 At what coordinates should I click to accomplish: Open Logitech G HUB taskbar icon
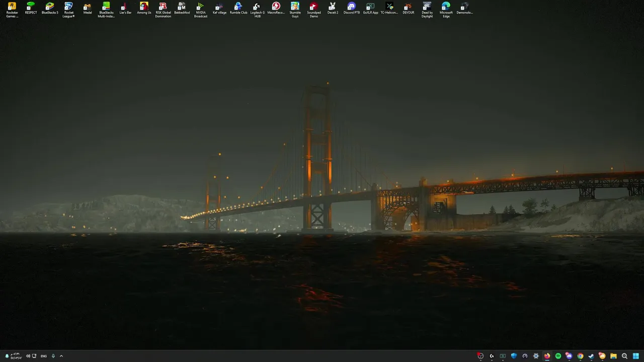click(492, 356)
